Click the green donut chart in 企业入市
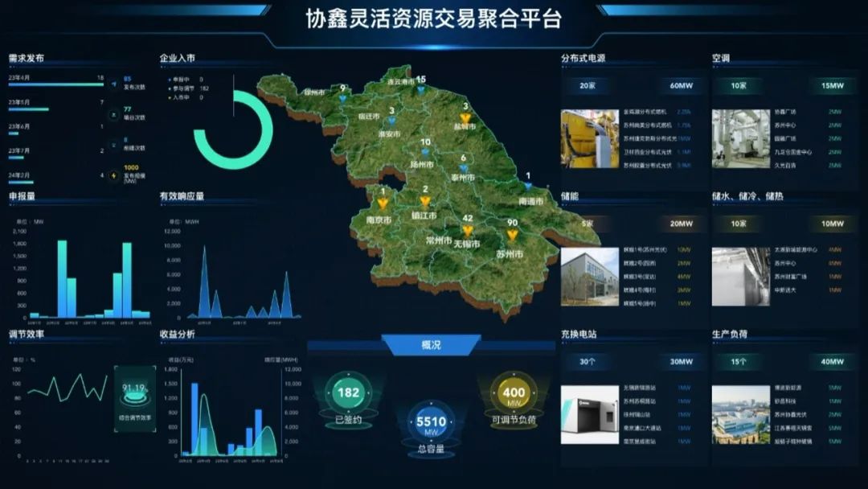 (x=234, y=129)
